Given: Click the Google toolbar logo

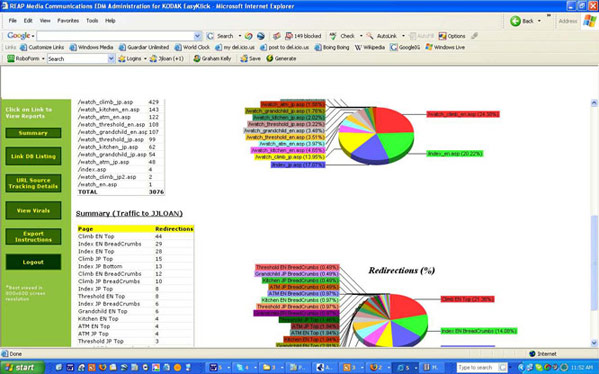Looking at the screenshot, I should pyautogui.click(x=18, y=36).
